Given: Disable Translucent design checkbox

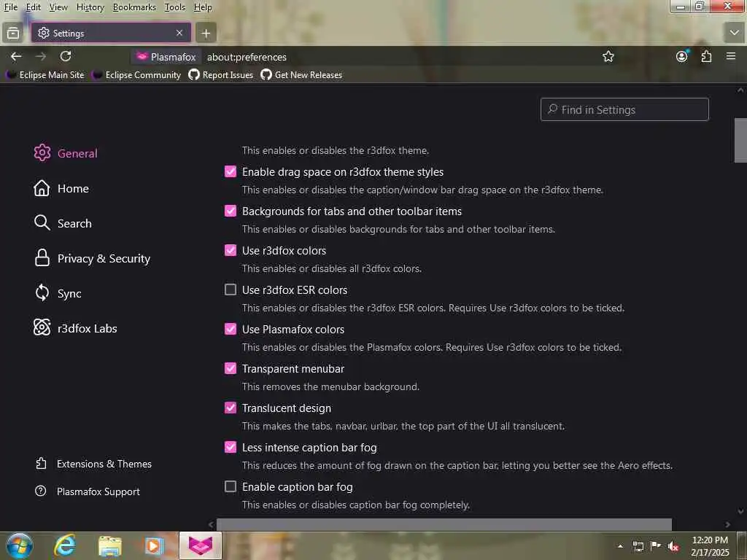Looking at the screenshot, I should [x=230, y=408].
